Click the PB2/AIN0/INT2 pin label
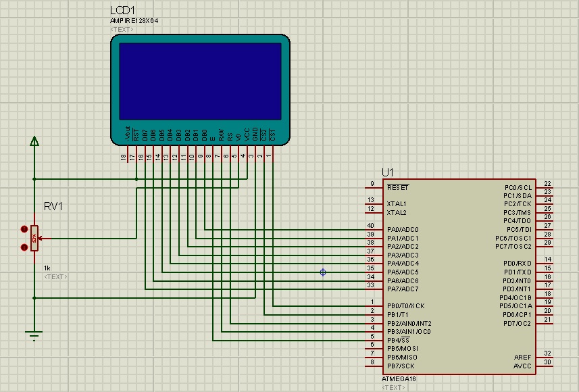The image size is (579, 392). point(409,324)
